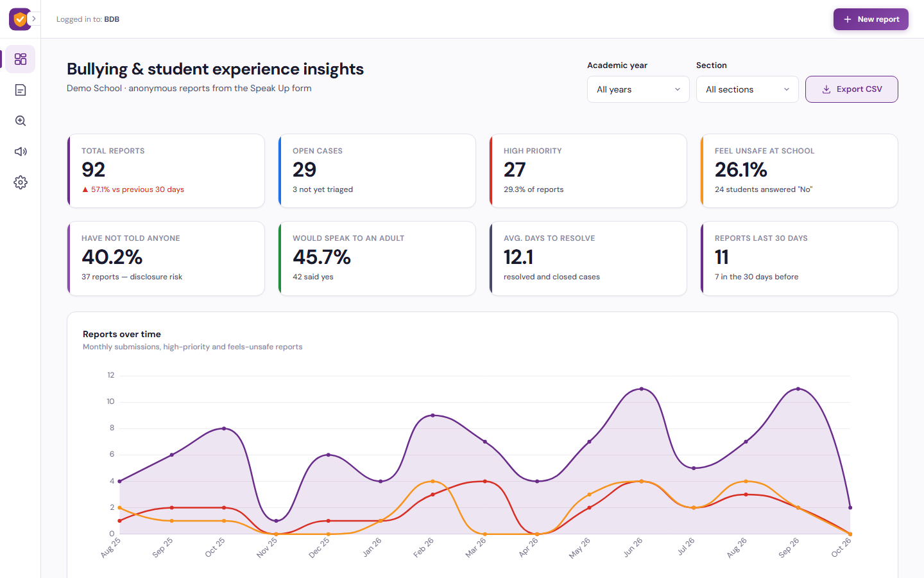The height and width of the screenshot is (578, 924).
Task: Click the Total Reports card
Action: [x=166, y=171]
